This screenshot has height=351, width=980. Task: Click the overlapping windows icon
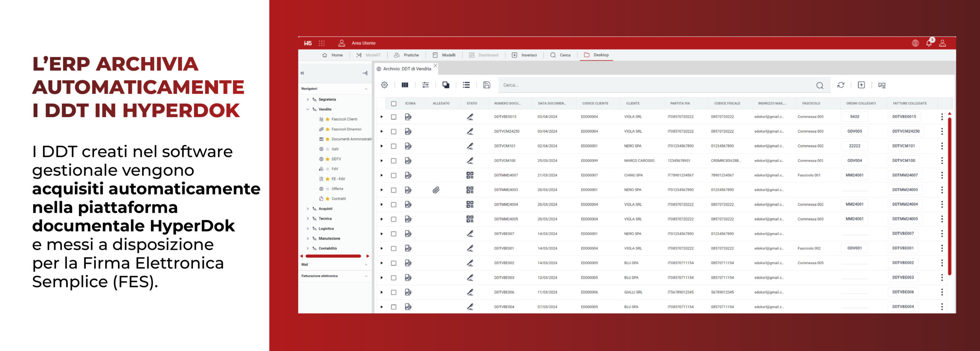[x=446, y=85]
